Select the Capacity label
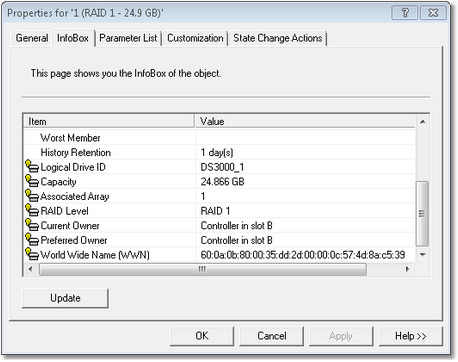 click(58, 181)
